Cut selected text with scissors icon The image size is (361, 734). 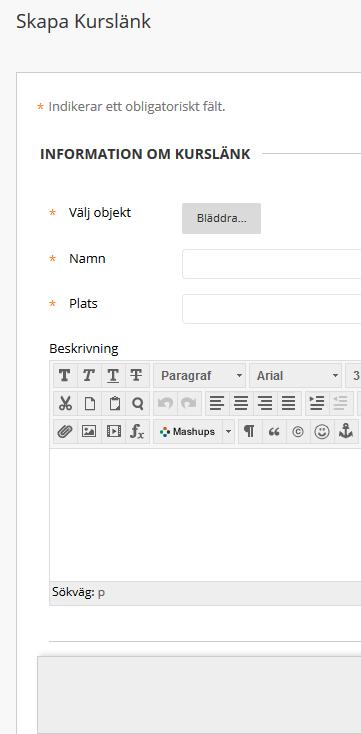pos(65,404)
